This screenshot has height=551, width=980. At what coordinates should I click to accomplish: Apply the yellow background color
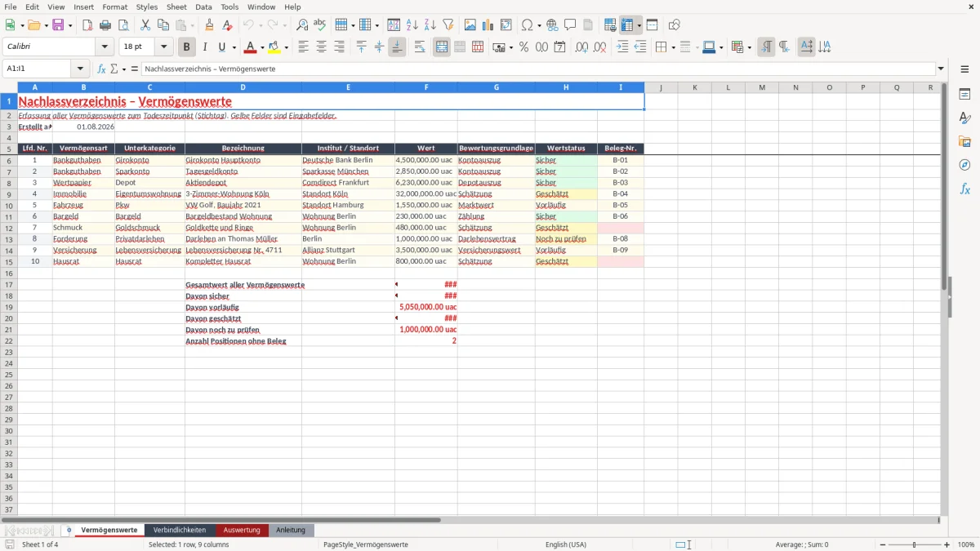pyautogui.click(x=274, y=47)
